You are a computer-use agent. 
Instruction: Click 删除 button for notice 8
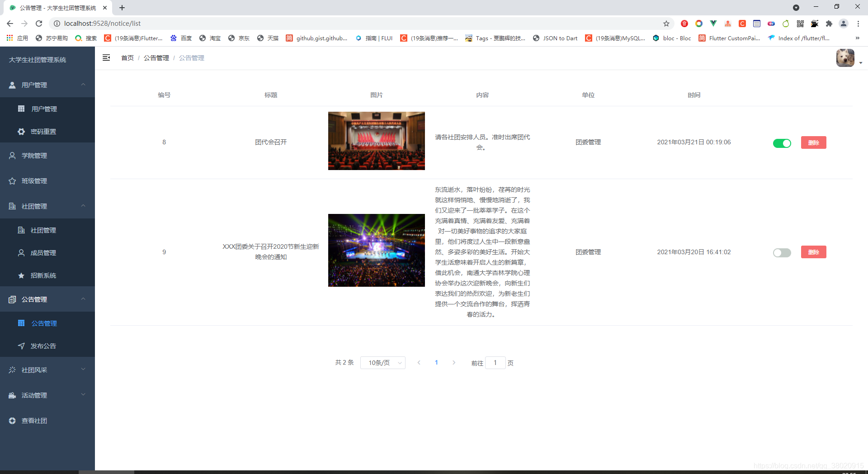pyautogui.click(x=813, y=142)
